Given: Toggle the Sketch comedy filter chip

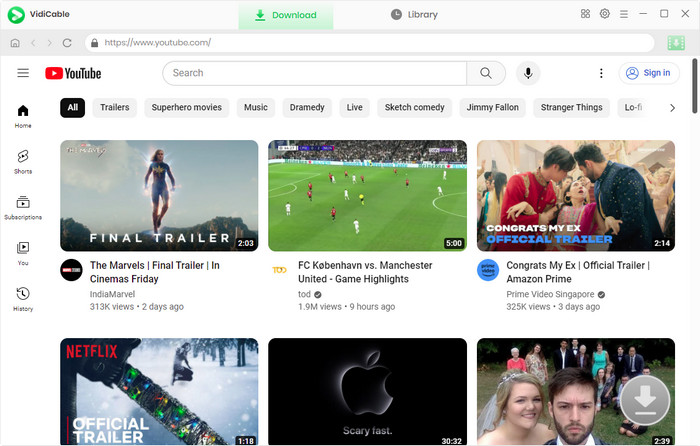Looking at the screenshot, I should [x=414, y=107].
